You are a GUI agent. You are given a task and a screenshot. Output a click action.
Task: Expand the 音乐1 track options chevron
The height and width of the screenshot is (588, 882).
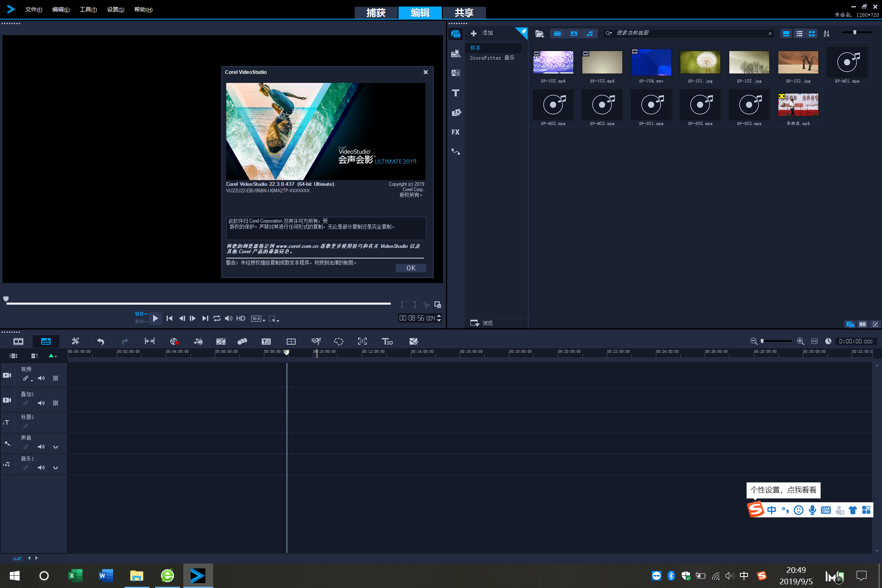click(56, 468)
